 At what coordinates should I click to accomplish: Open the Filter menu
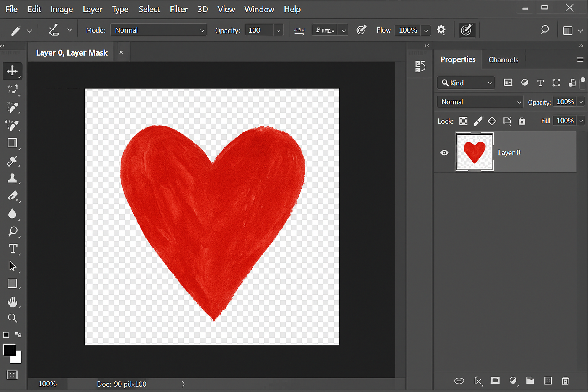(x=178, y=9)
